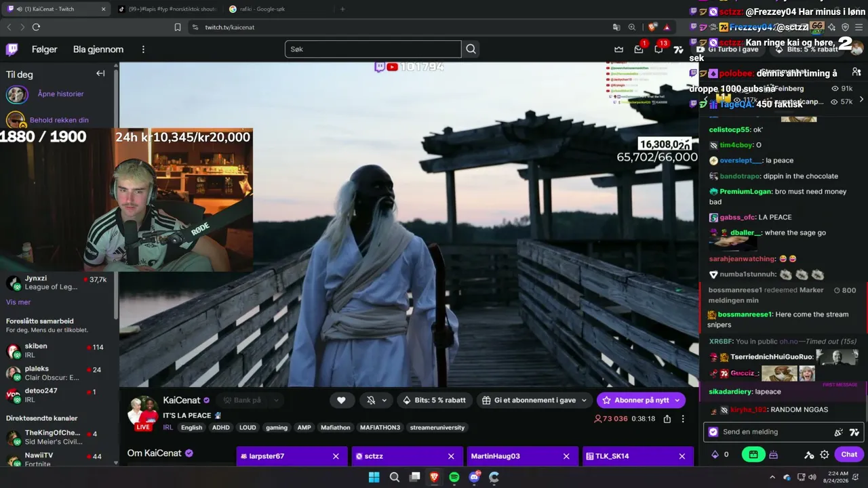
Task: Close the sctzz whisper tab
Action: (x=451, y=456)
